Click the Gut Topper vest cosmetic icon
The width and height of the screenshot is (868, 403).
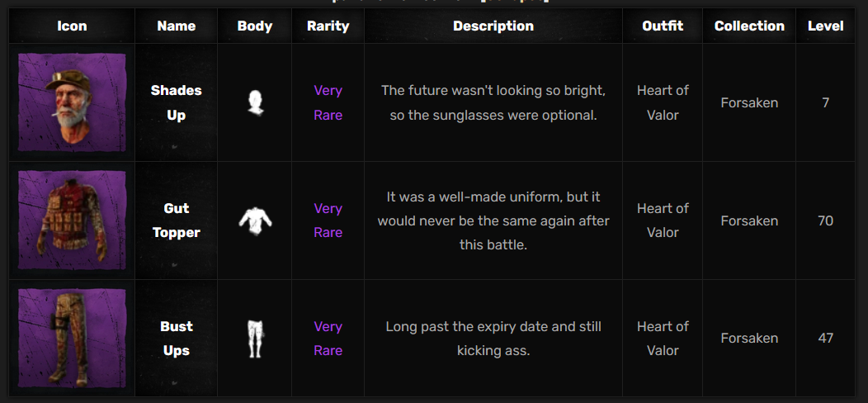[72, 220]
